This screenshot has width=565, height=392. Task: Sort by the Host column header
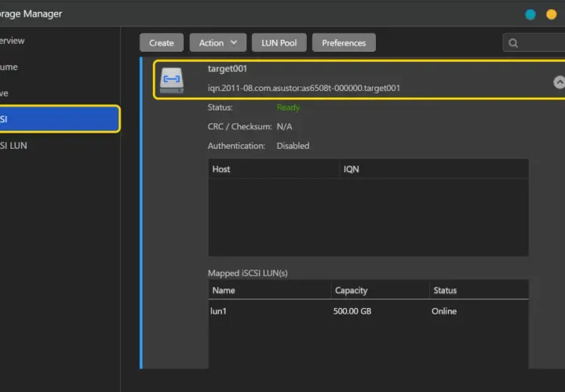[x=274, y=169]
